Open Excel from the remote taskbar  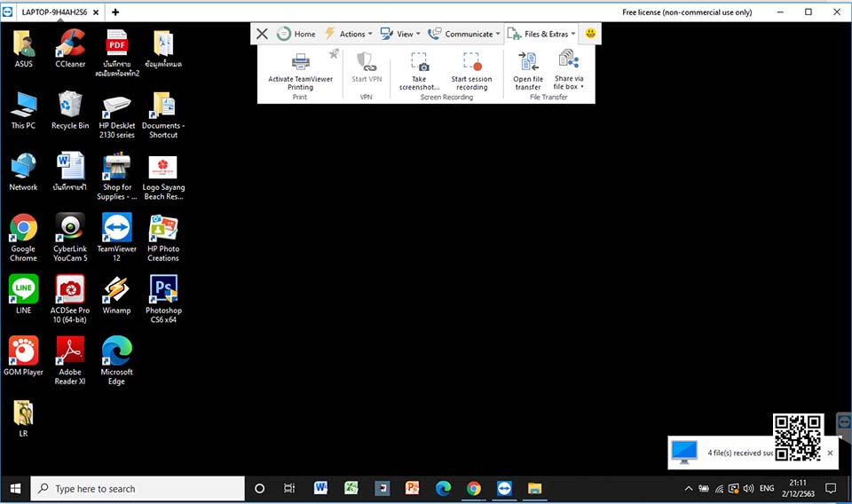click(351, 489)
